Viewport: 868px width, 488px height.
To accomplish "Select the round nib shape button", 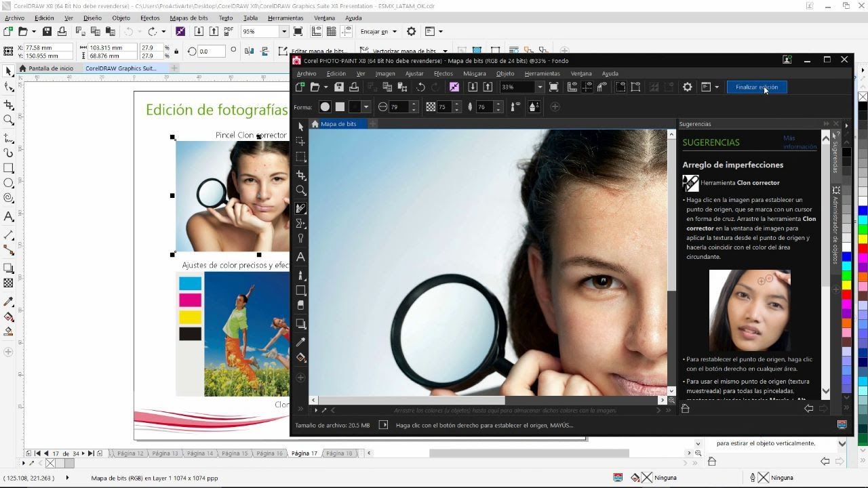I will click(325, 106).
